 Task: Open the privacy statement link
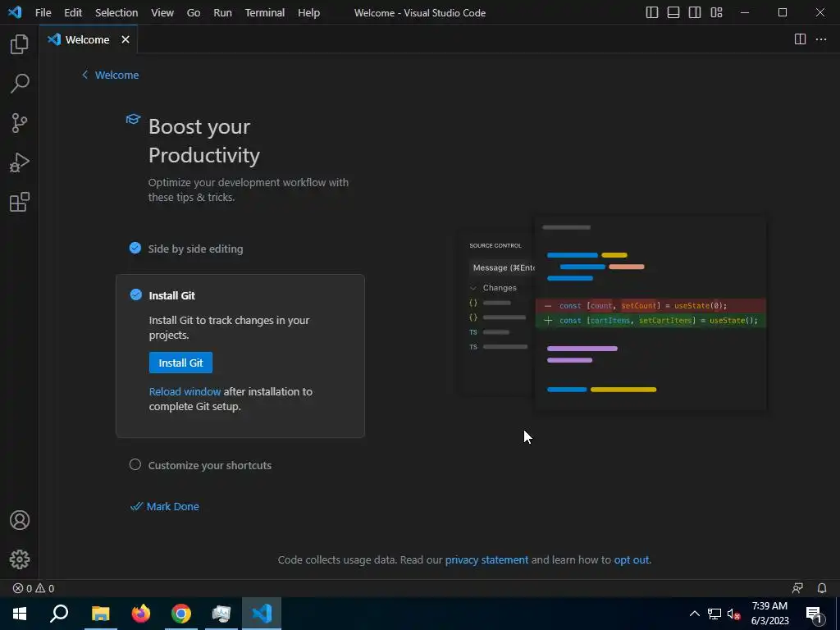tap(486, 559)
